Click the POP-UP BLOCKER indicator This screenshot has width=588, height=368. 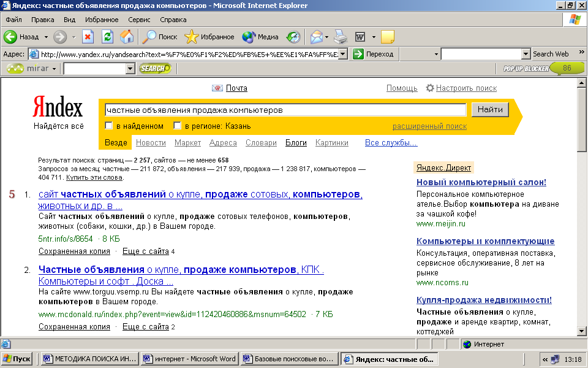pos(526,68)
